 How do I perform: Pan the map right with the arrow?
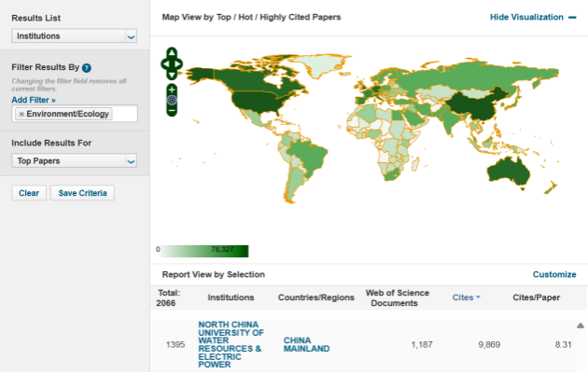click(178, 64)
